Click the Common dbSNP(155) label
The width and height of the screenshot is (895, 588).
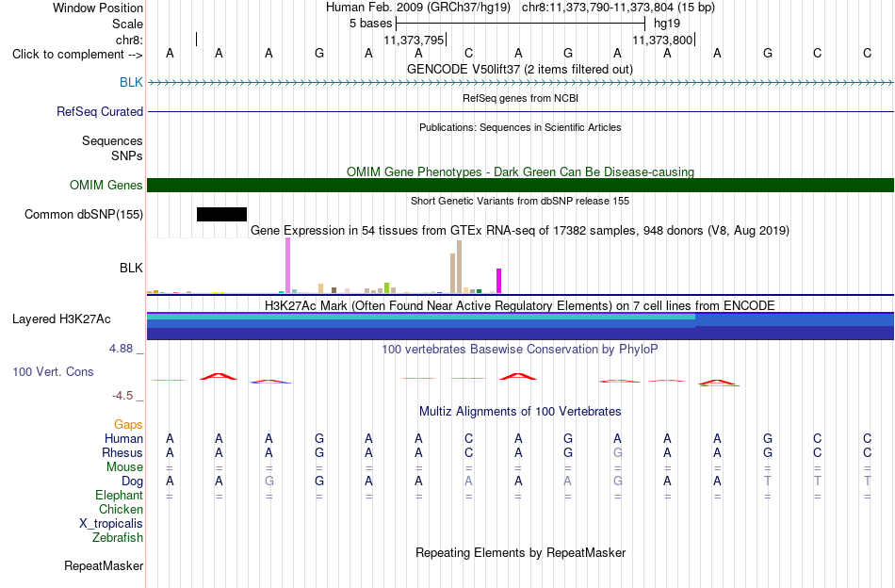[83, 214]
